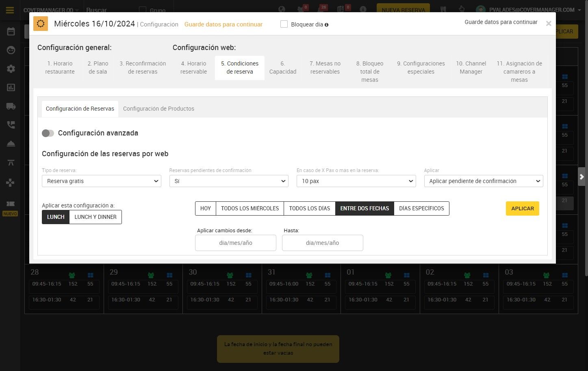Open the settings gear in left sidebar
Screen dimensions: 588x371
coord(11,68)
